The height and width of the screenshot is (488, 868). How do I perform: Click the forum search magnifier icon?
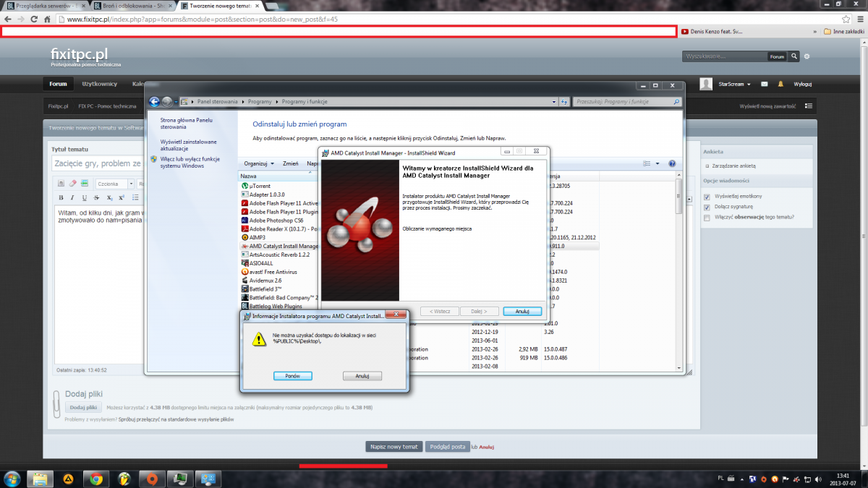[794, 56]
